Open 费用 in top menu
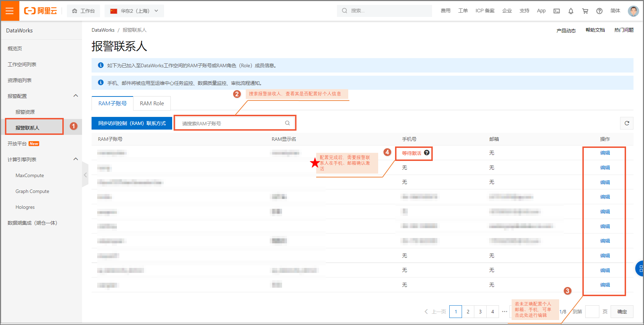Screen dimensions: 644x325 click(x=445, y=11)
